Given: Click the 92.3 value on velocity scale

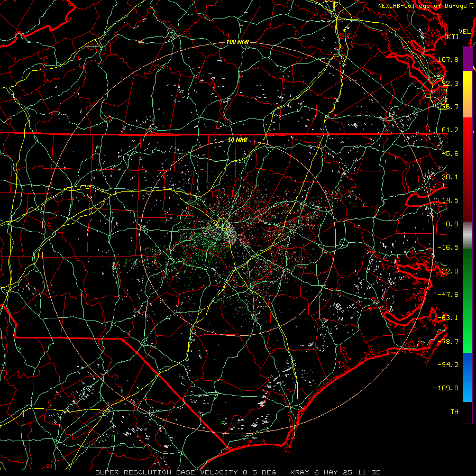Looking at the screenshot, I should 450,83.
